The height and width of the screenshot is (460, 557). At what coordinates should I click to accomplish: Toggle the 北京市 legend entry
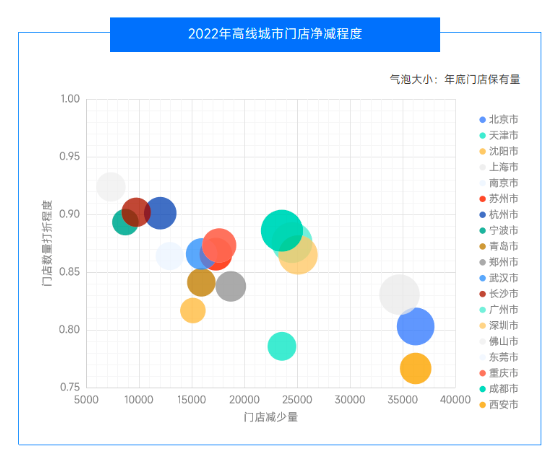click(499, 119)
